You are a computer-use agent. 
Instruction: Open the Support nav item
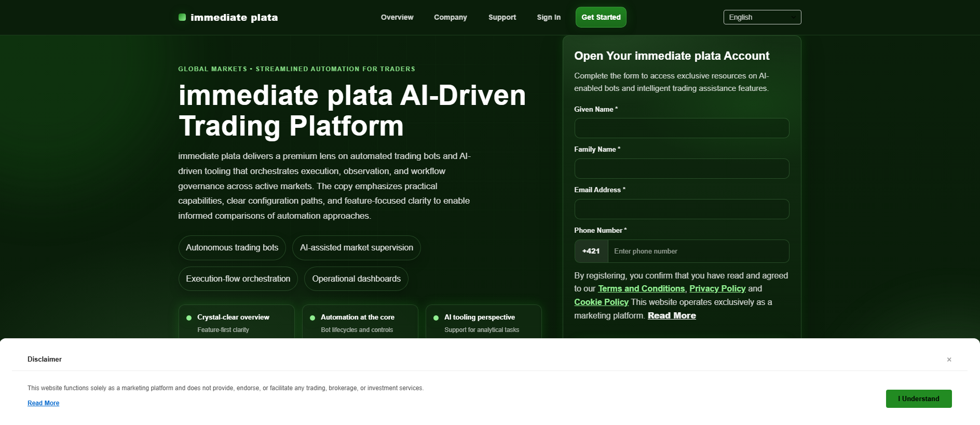coord(502,17)
